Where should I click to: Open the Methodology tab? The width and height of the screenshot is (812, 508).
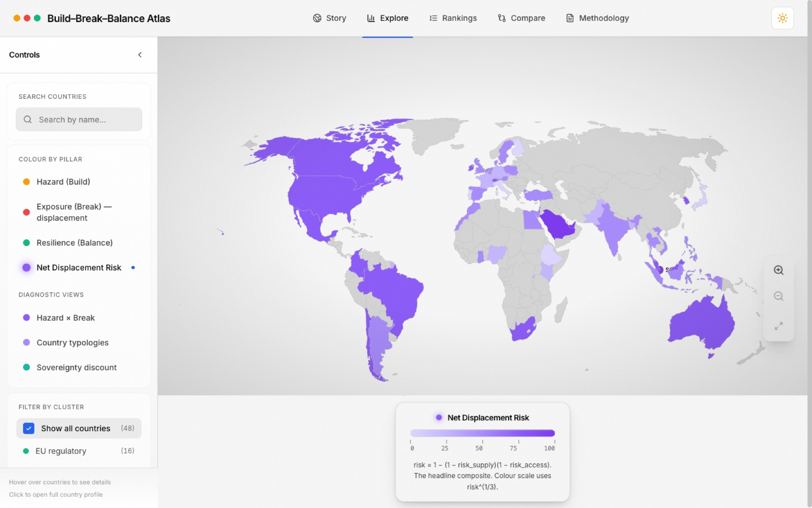click(x=597, y=18)
